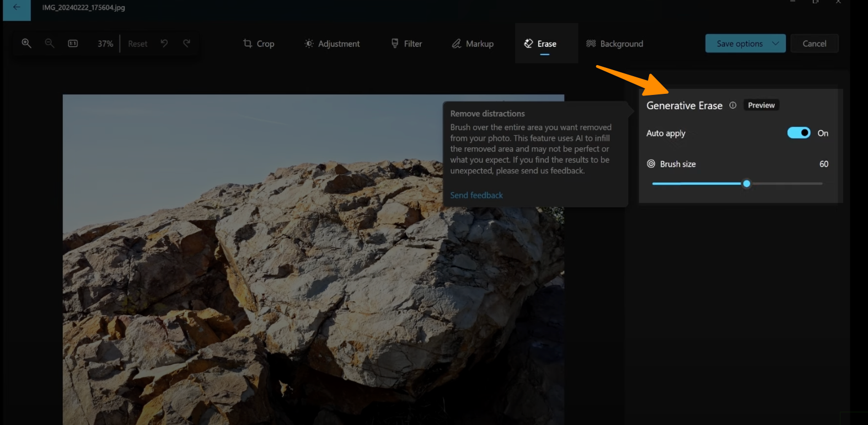Click the Brush size target icon

(651, 164)
